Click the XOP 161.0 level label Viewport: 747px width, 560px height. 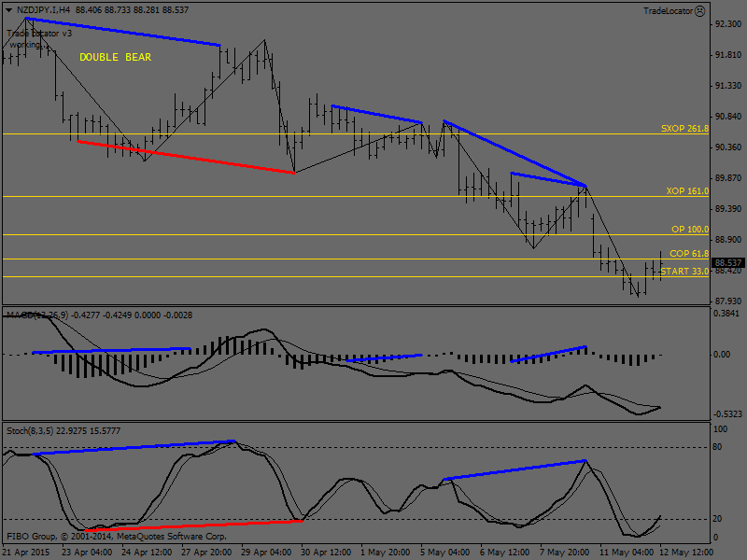point(687,191)
